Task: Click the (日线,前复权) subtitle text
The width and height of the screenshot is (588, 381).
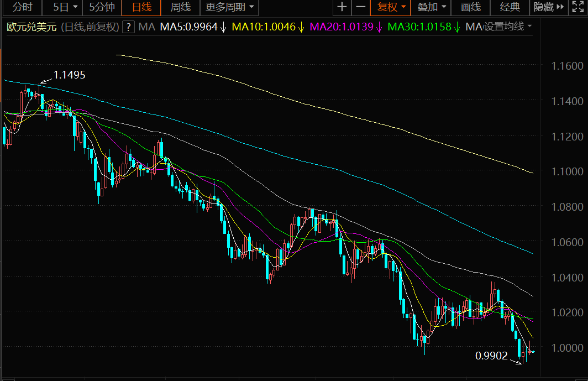Action: pos(90,27)
